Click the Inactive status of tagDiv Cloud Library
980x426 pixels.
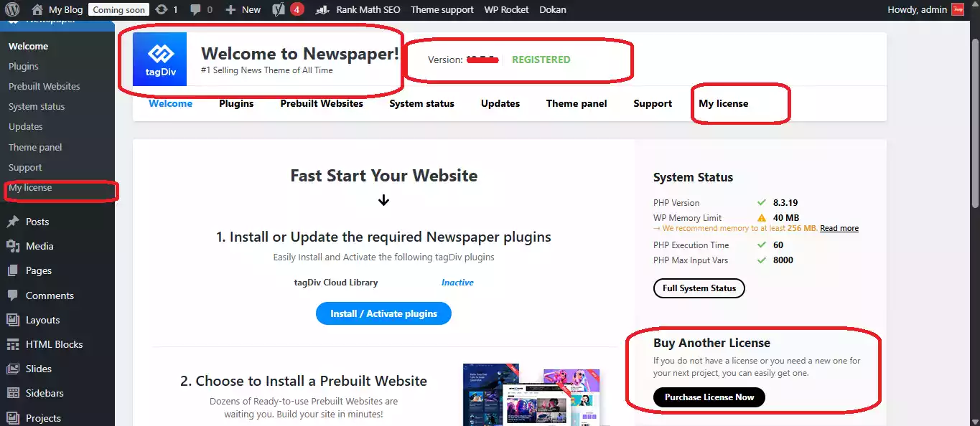click(x=457, y=282)
